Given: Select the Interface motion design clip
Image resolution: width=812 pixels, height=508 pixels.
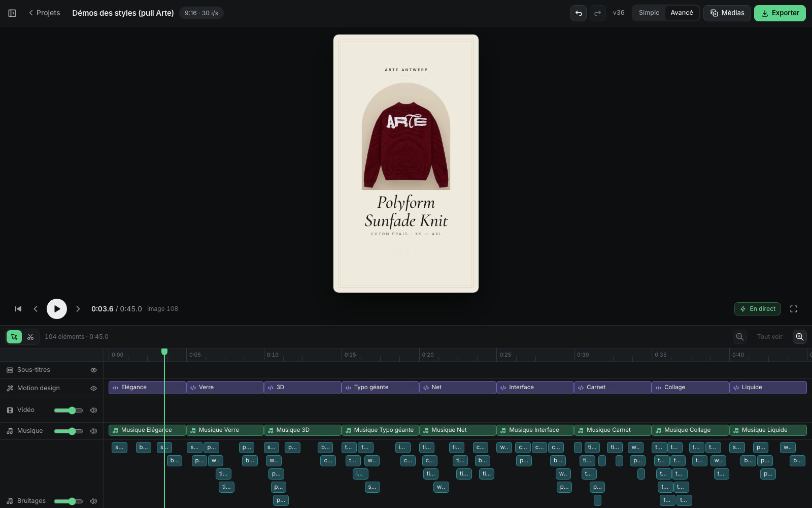Looking at the screenshot, I should tap(535, 388).
